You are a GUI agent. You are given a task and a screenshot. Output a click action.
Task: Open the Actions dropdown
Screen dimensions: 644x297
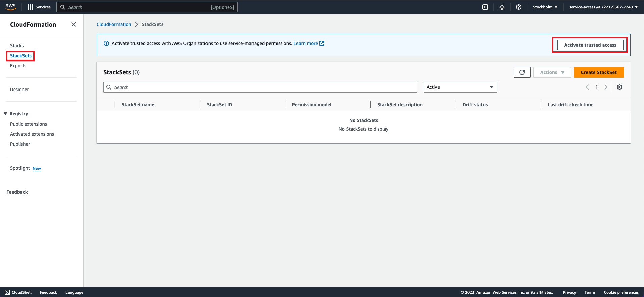pos(552,72)
